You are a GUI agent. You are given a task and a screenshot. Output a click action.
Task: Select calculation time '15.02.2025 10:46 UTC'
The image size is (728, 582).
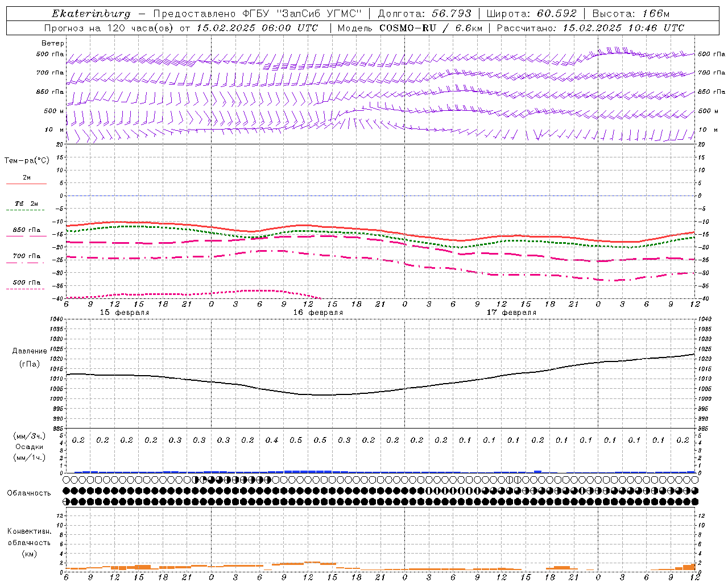click(623, 28)
